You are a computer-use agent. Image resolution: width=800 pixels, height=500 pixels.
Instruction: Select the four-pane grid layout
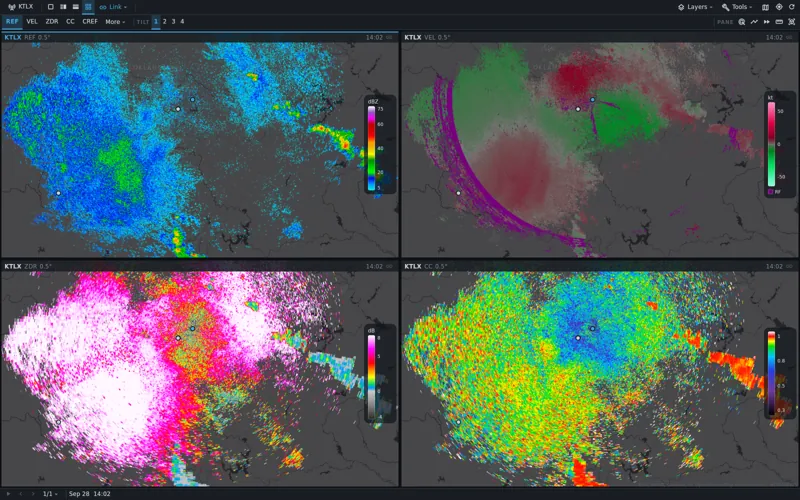88,7
